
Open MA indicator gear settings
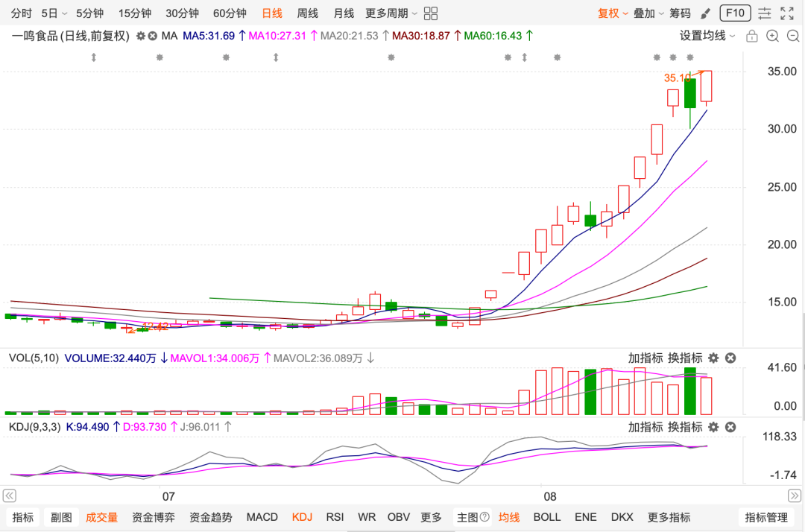tap(140, 36)
